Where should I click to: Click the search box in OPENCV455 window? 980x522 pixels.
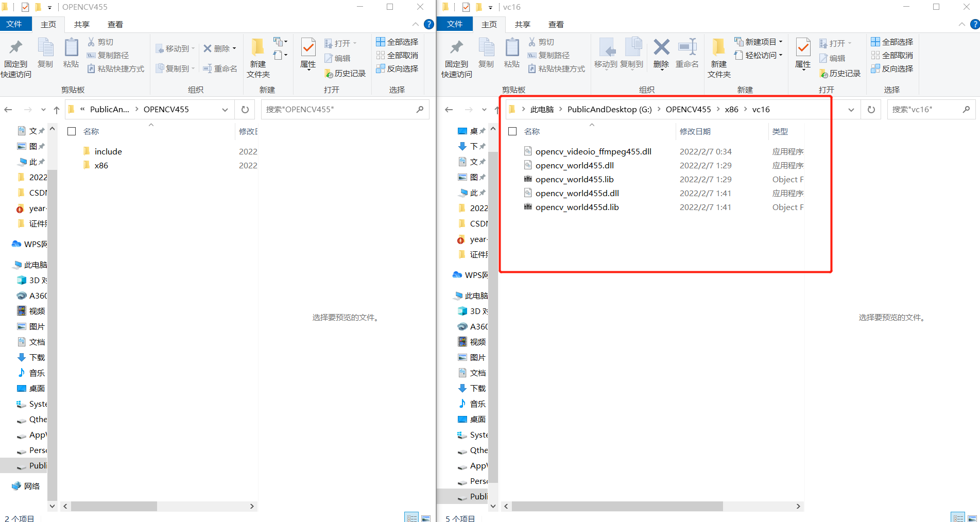coord(345,109)
